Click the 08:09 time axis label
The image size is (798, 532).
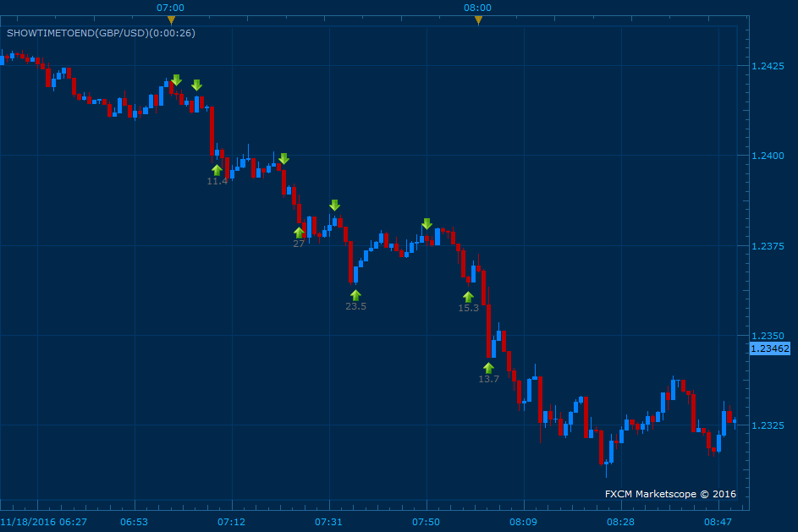coord(523,522)
